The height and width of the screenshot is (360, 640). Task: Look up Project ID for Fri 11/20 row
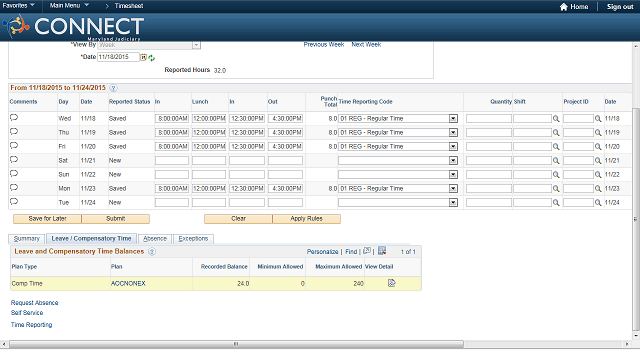coord(598,147)
